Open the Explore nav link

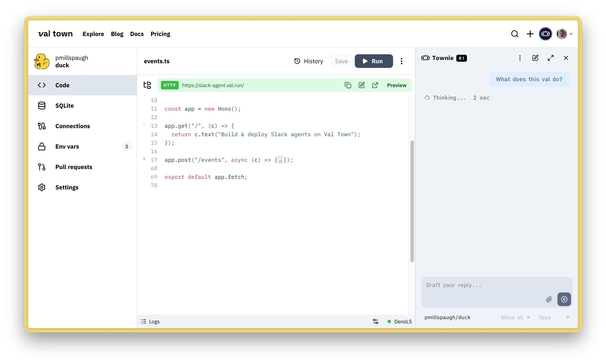pos(93,34)
